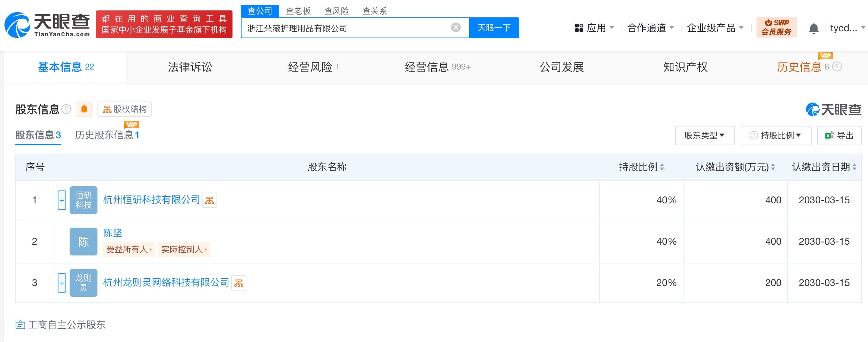Expand row for 杭州恒研科技有限公司 with plus
Screen dimensions: 868x342
click(62, 200)
